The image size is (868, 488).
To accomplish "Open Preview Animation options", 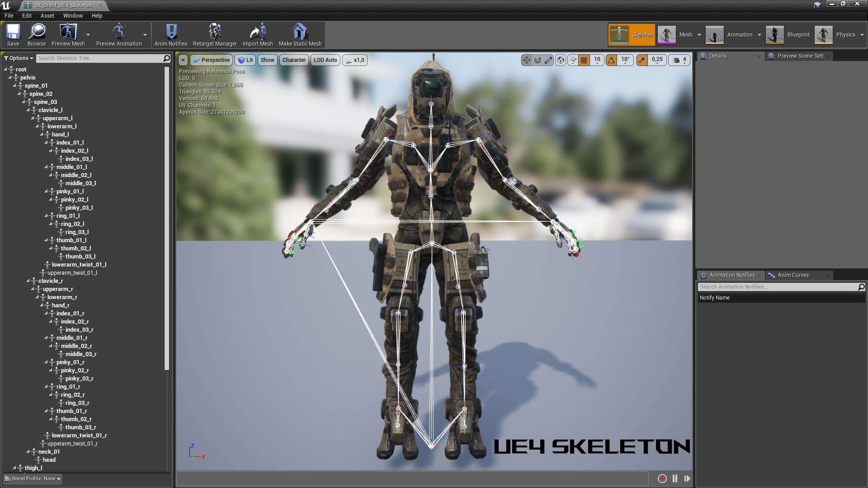I will [x=145, y=35].
